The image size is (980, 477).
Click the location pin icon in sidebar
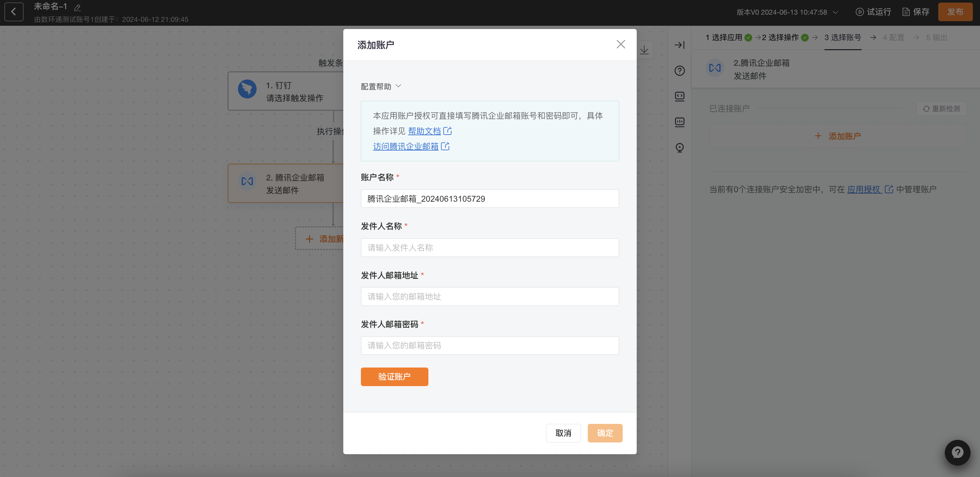(x=679, y=148)
